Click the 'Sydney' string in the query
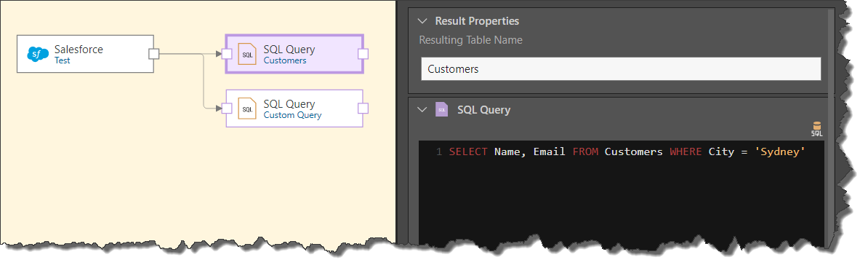 point(779,152)
